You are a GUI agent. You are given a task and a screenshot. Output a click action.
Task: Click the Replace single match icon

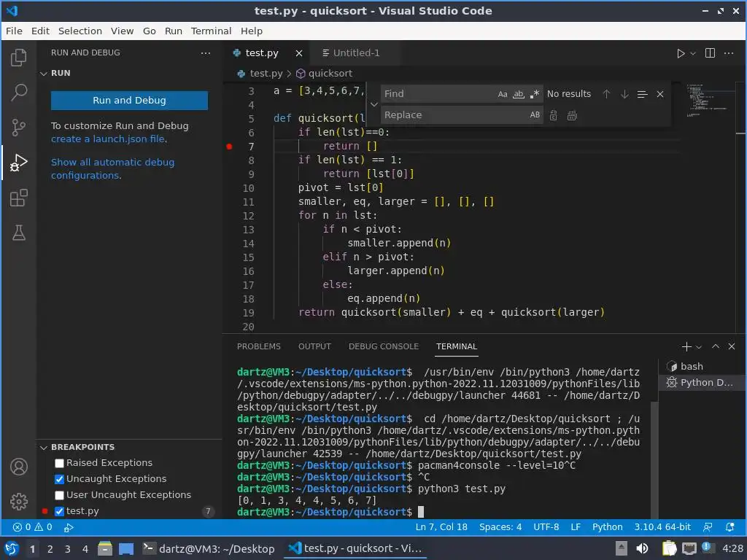(553, 115)
